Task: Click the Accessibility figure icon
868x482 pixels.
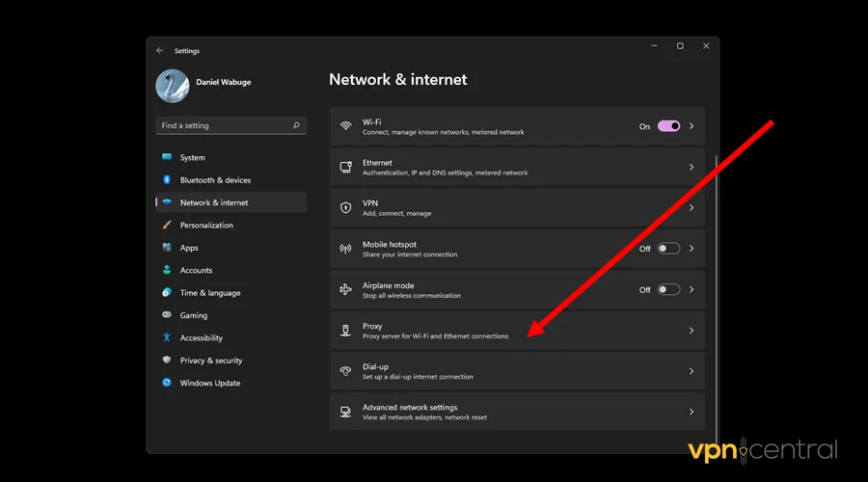Action: point(167,337)
